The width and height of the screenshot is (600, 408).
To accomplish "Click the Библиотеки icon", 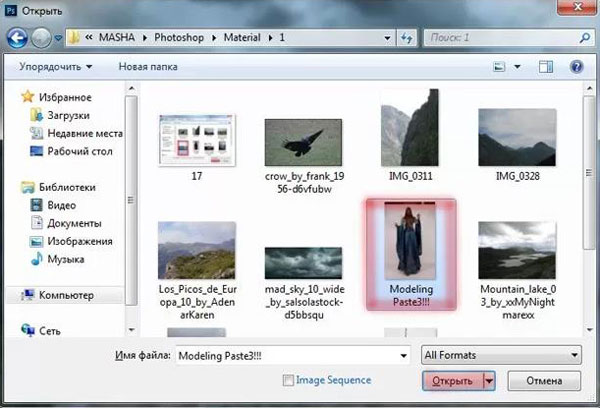I will click(28, 187).
